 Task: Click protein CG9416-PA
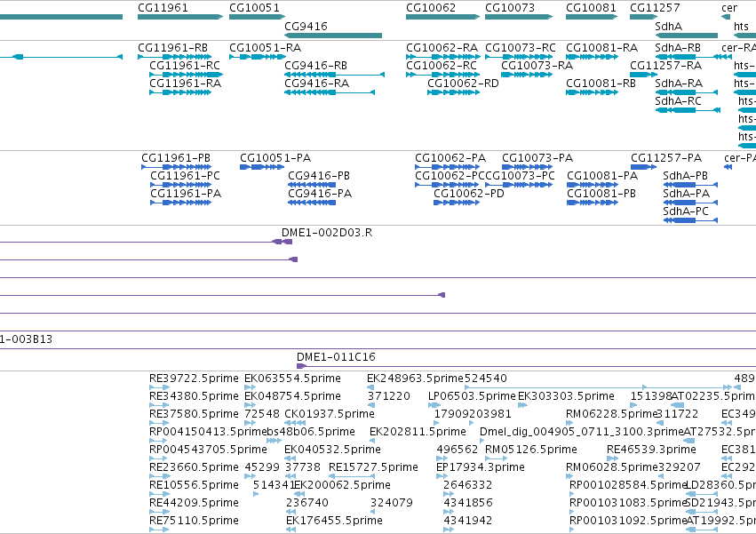tap(312, 203)
